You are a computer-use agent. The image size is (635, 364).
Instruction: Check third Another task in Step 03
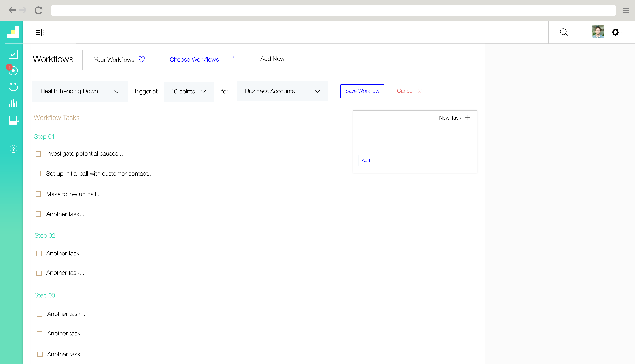pos(40,354)
